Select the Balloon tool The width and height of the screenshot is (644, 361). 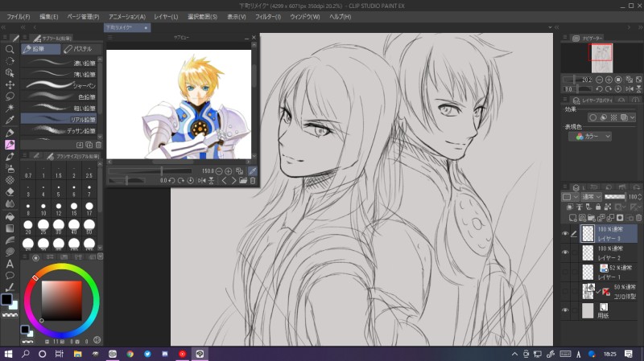10,275
